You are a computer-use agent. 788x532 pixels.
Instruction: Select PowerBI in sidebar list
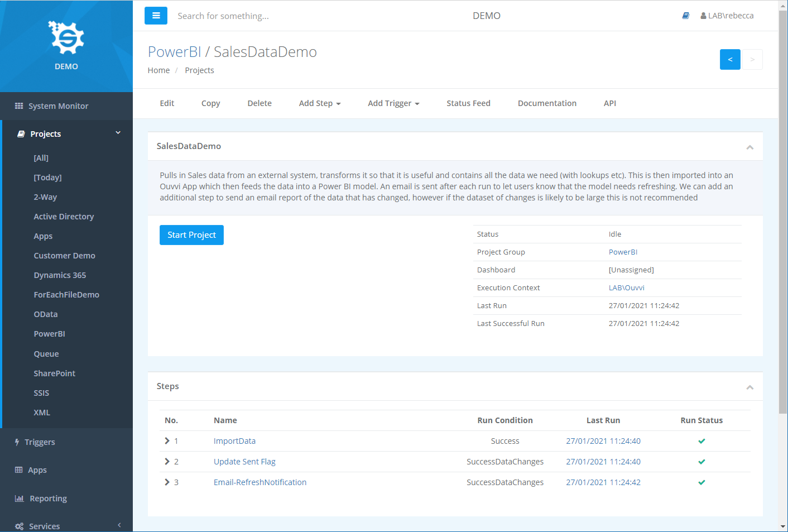(49, 334)
